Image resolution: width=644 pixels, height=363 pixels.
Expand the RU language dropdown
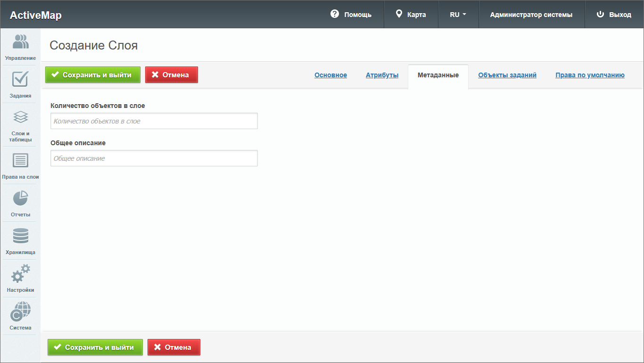coord(458,15)
